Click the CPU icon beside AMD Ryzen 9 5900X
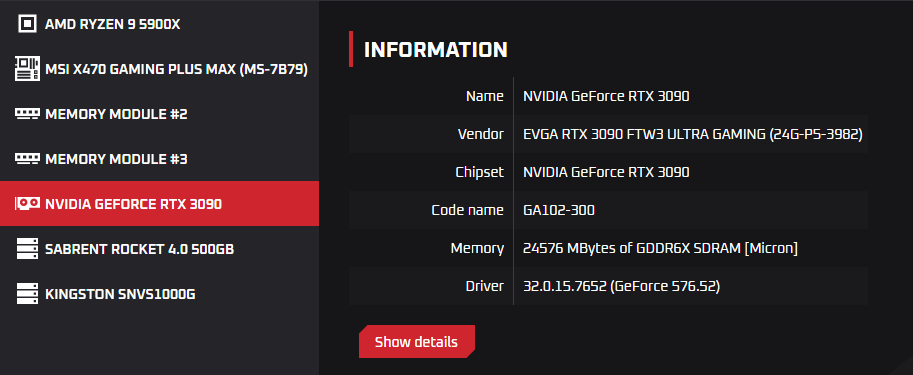Screen dimensions: 913x375 (27, 24)
